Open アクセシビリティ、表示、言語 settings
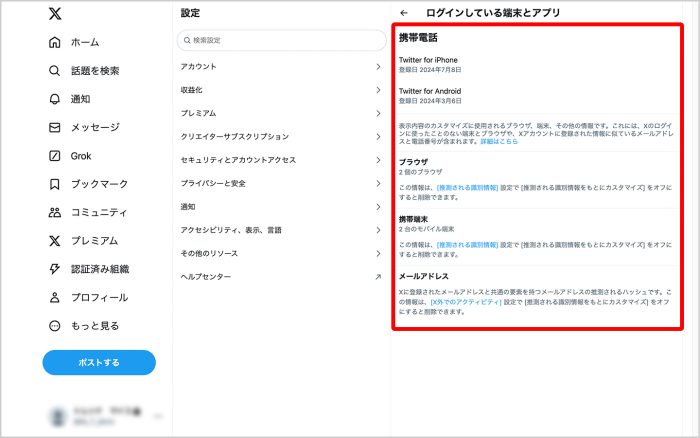This screenshot has height=438, width=700. point(280,230)
